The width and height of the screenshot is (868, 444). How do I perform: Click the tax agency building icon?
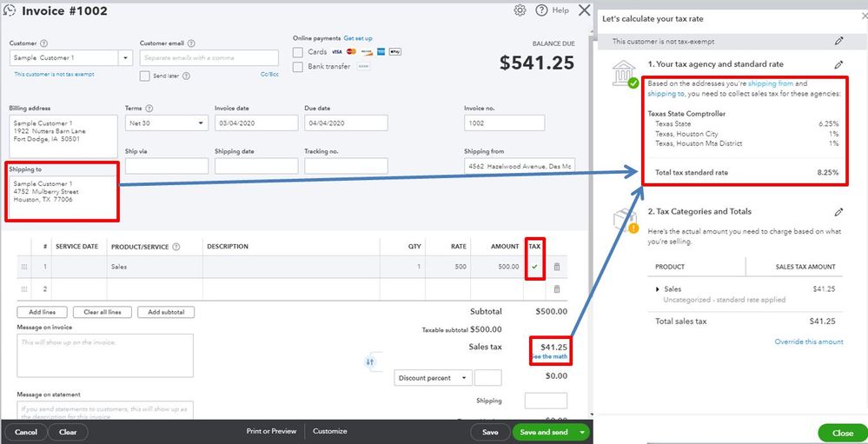tap(624, 74)
